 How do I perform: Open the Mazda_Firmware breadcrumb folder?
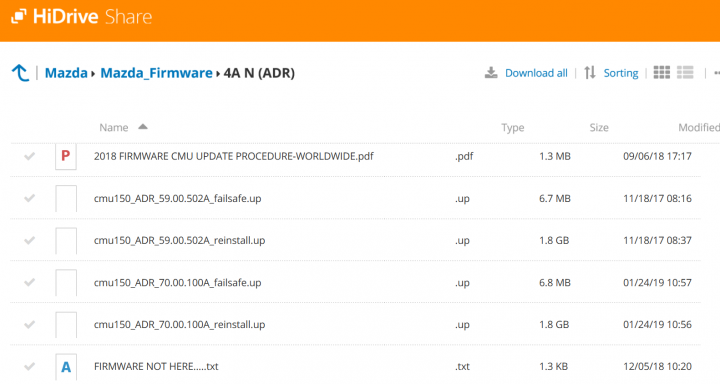tap(156, 73)
